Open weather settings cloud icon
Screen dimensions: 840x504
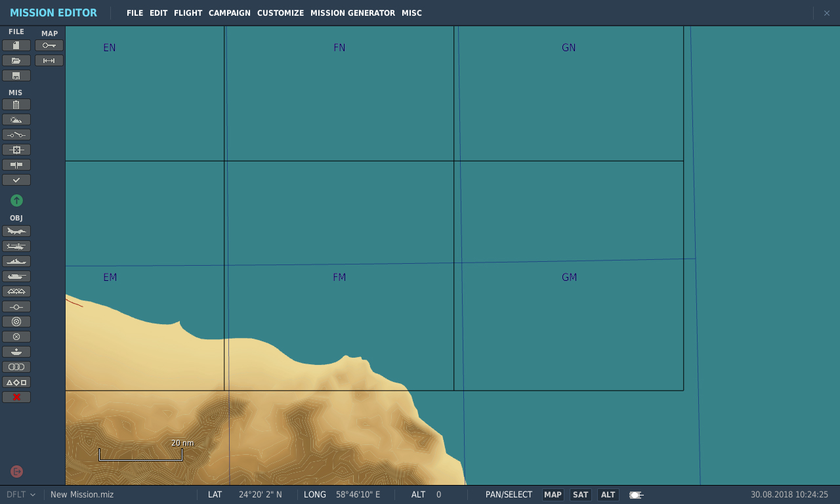(x=16, y=119)
